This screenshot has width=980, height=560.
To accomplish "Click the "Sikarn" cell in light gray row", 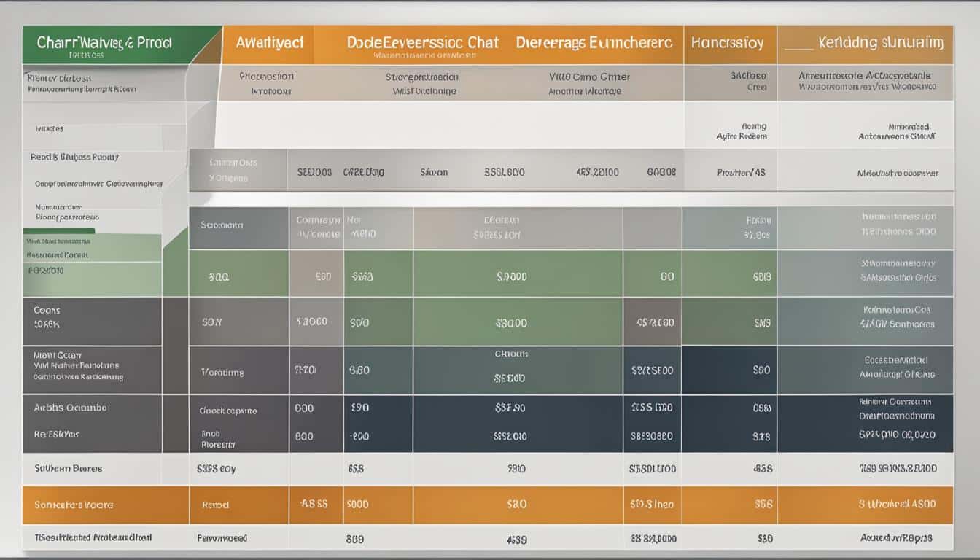I will 434,173.
